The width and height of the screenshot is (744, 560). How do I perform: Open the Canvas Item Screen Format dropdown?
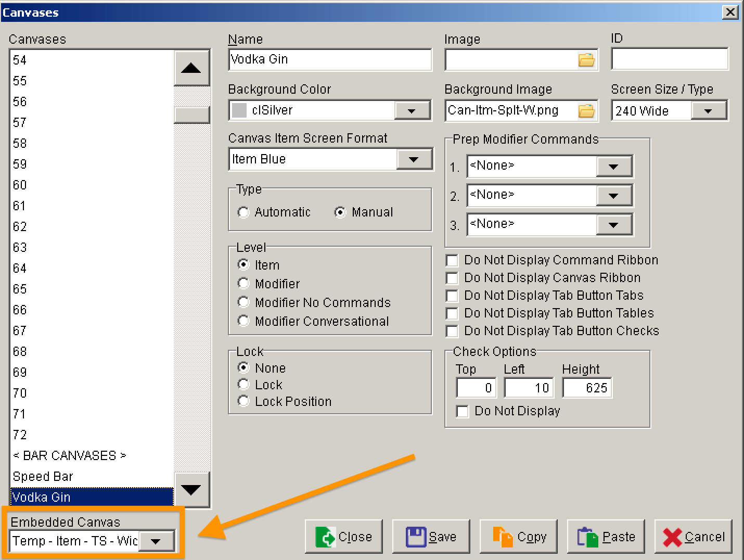click(x=414, y=159)
